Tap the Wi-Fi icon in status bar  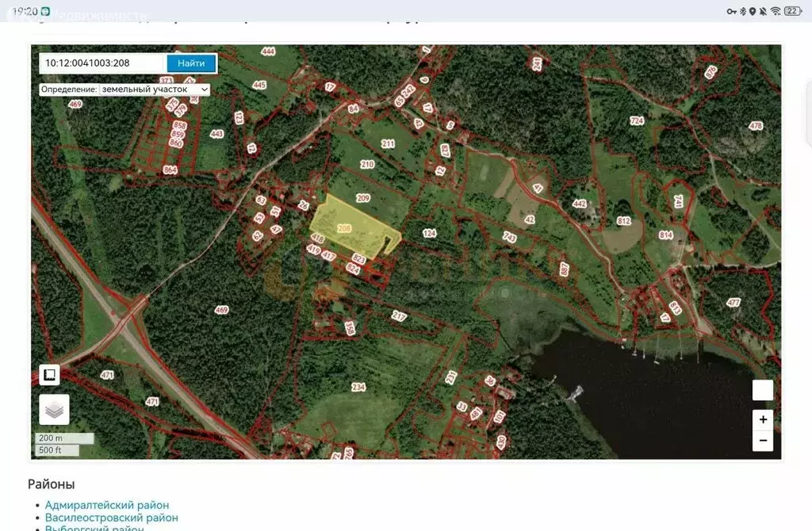click(775, 11)
